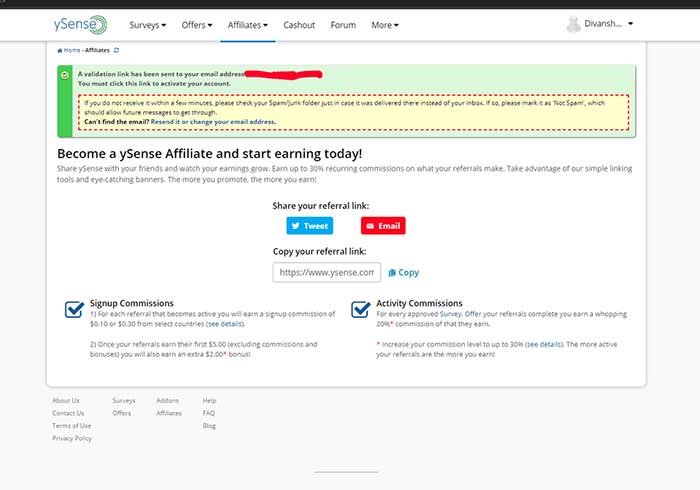Open Offers footer link
Viewport: 700px width, 490px height.
coord(121,413)
